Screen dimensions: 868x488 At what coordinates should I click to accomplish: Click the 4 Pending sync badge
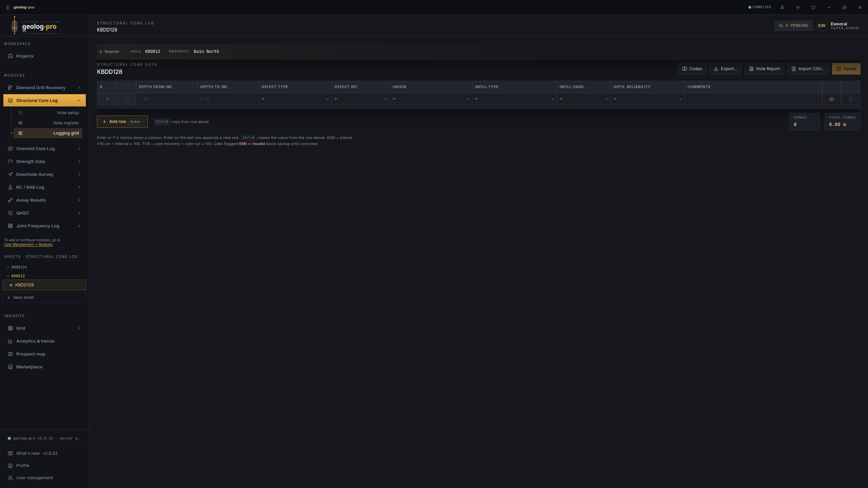point(793,26)
